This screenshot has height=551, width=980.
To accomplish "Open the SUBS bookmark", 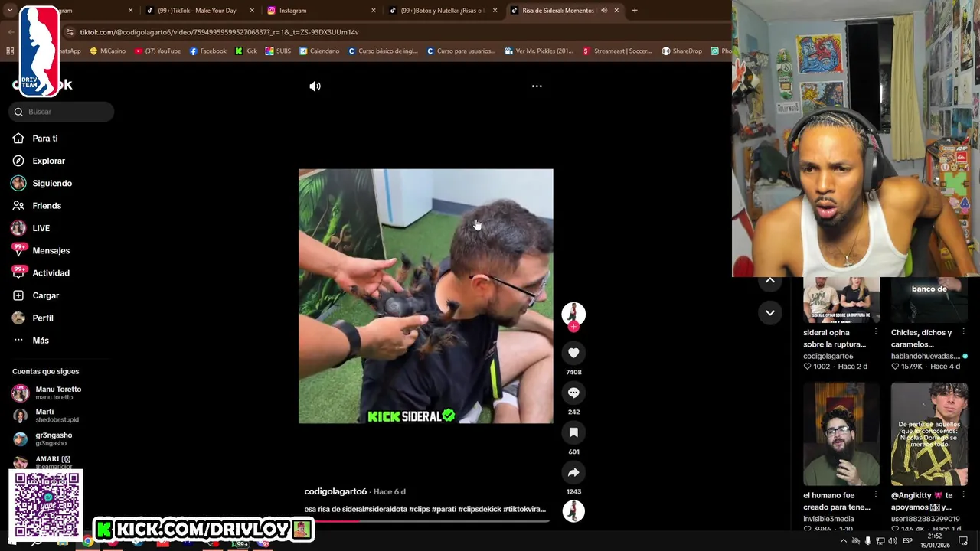I will pyautogui.click(x=278, y=51).
